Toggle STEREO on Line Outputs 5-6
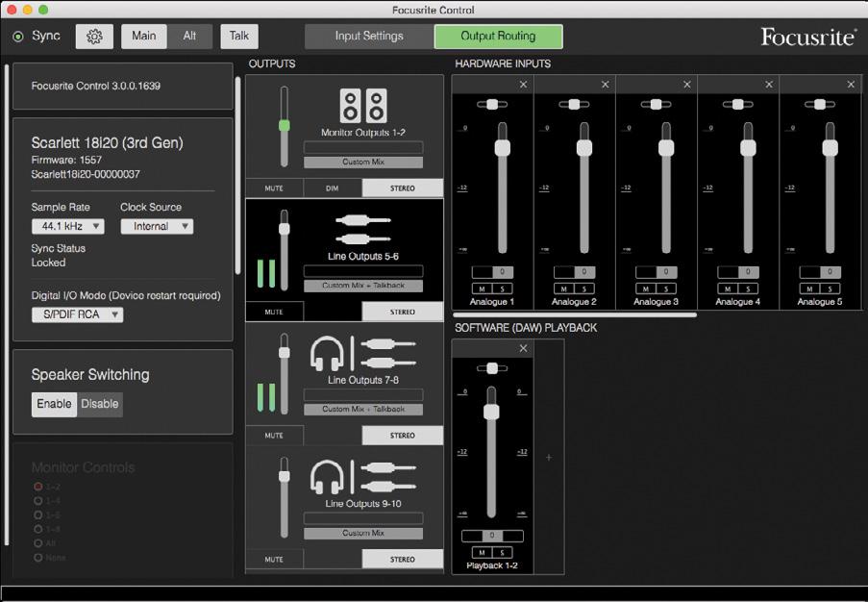Screen dimensions: 868x602 [x=403, y=312]
